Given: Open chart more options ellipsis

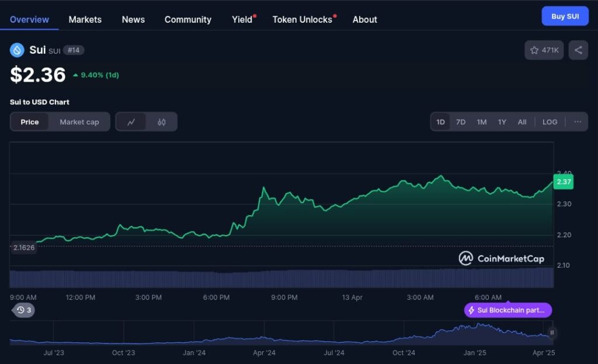Looking at the screenshot, I should tap(578, 122).
